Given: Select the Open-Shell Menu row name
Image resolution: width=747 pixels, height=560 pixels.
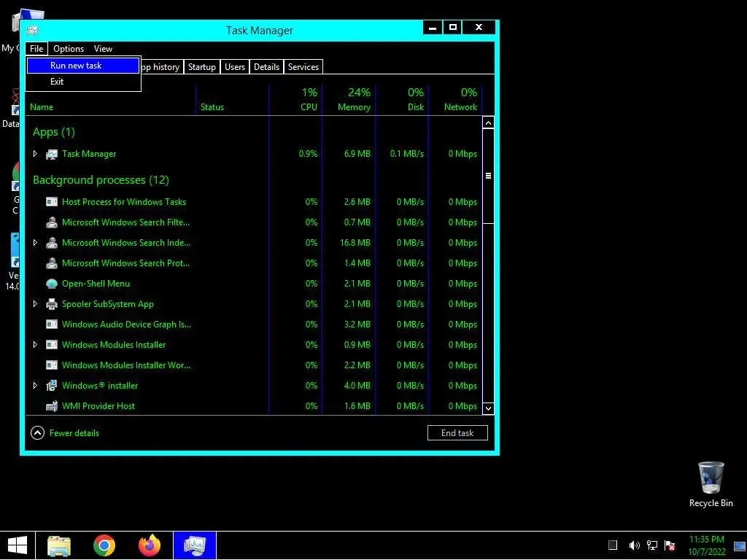Looking at the screenshot, I should coord(96,284).
